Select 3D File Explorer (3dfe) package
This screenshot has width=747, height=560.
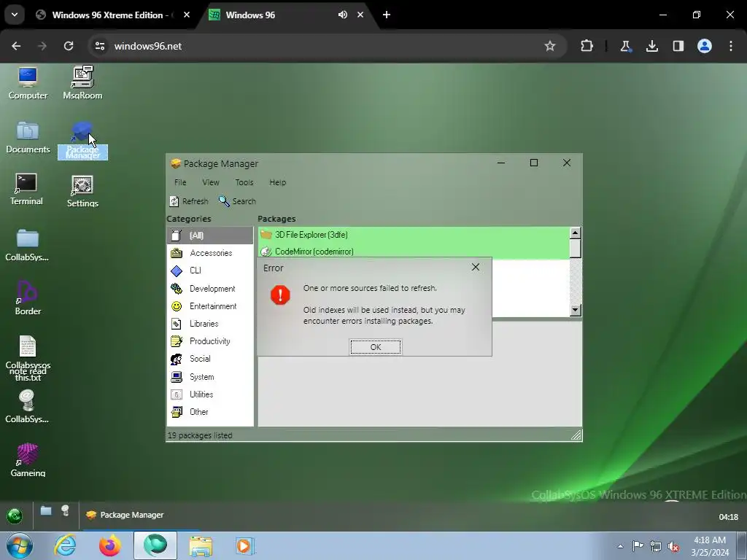414,235
